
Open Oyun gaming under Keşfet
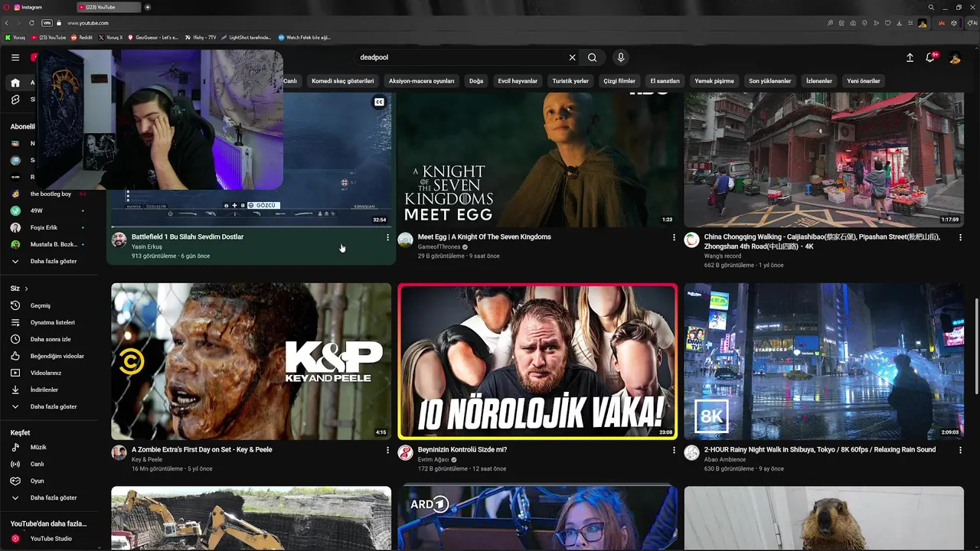point(50,481)
